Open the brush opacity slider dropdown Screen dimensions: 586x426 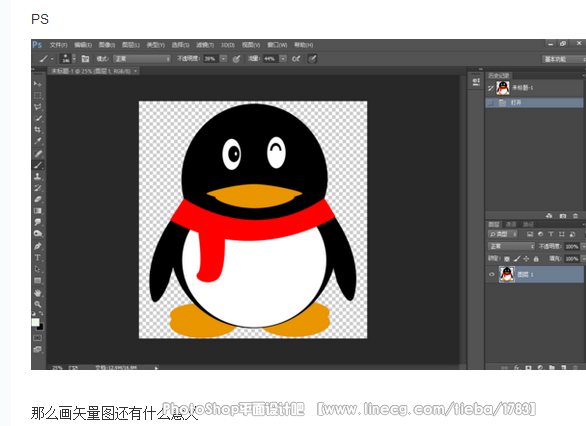pos(223,59)
